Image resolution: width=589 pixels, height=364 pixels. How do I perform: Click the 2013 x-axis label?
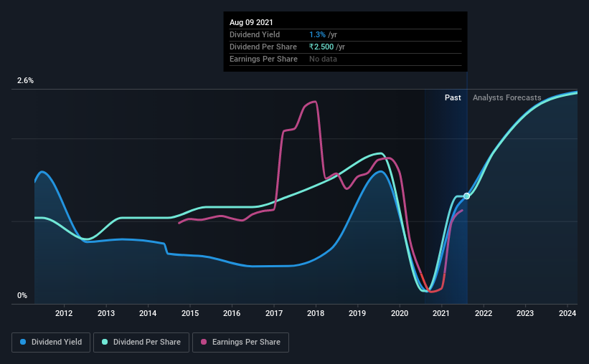[106, 313]
